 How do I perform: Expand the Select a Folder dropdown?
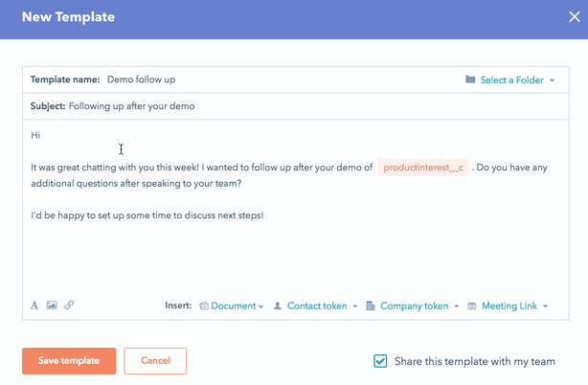coord(512,79)
